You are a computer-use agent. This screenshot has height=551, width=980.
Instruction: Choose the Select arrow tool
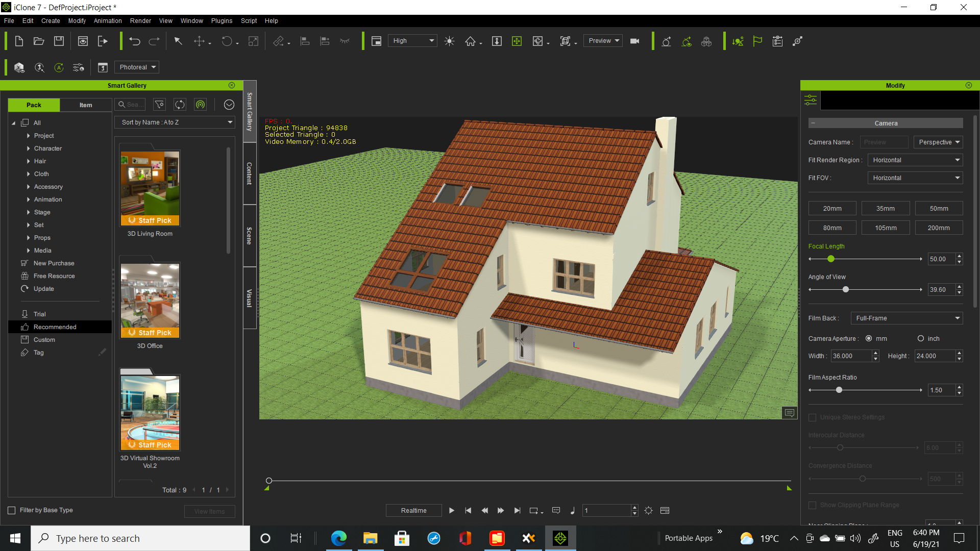[x=178, y=41]
